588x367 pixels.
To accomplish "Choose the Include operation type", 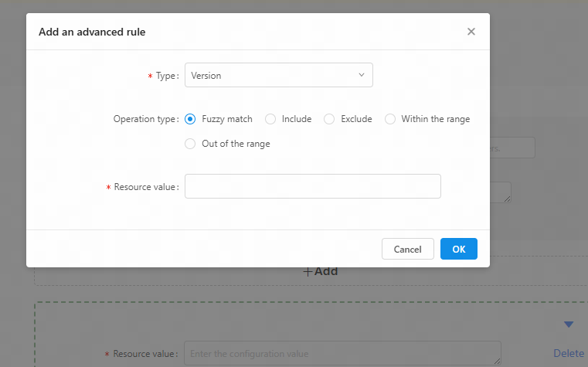I will click(x=270, y=119).
